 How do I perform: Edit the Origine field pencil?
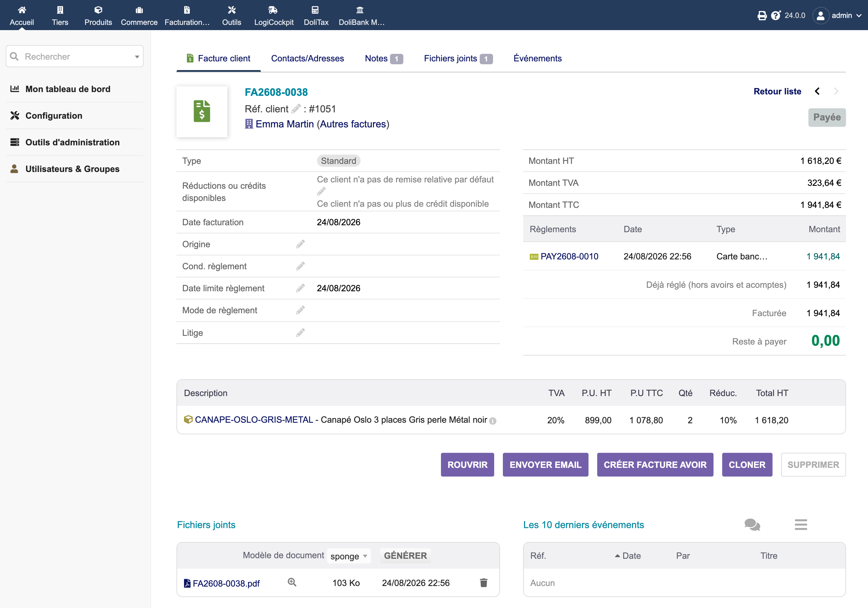(301, 244)
